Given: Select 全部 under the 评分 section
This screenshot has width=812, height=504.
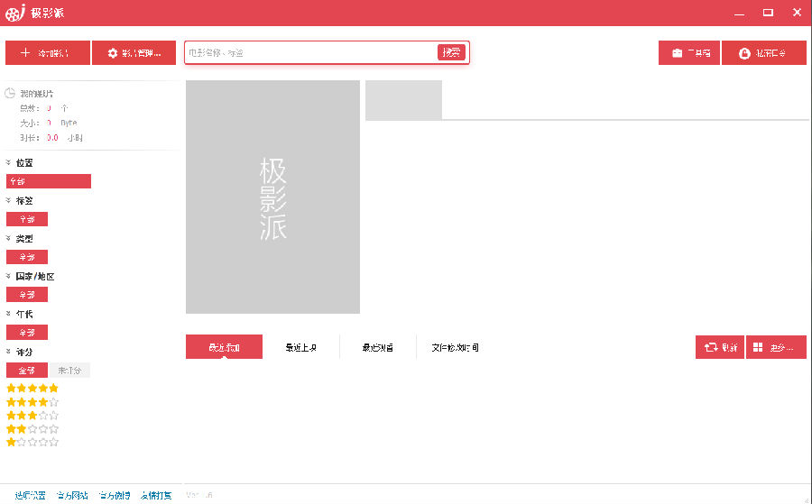Looking at the screenshot, I should tap(27, 370).
